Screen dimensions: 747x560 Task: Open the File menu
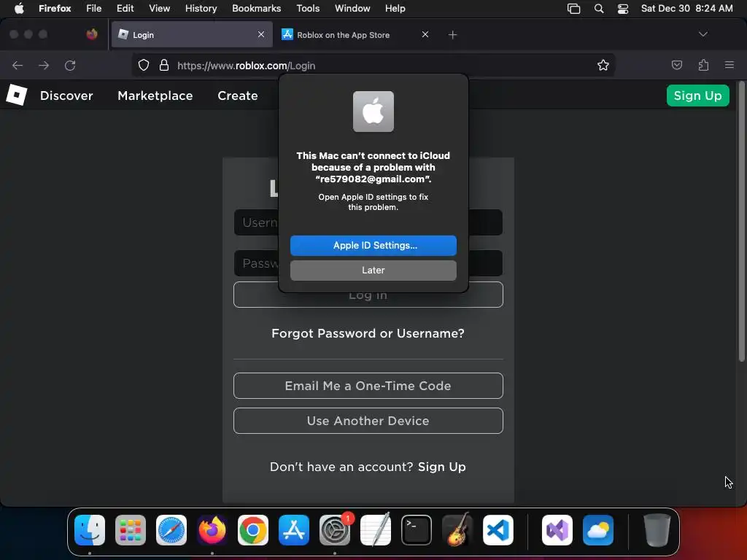(94, 8)
